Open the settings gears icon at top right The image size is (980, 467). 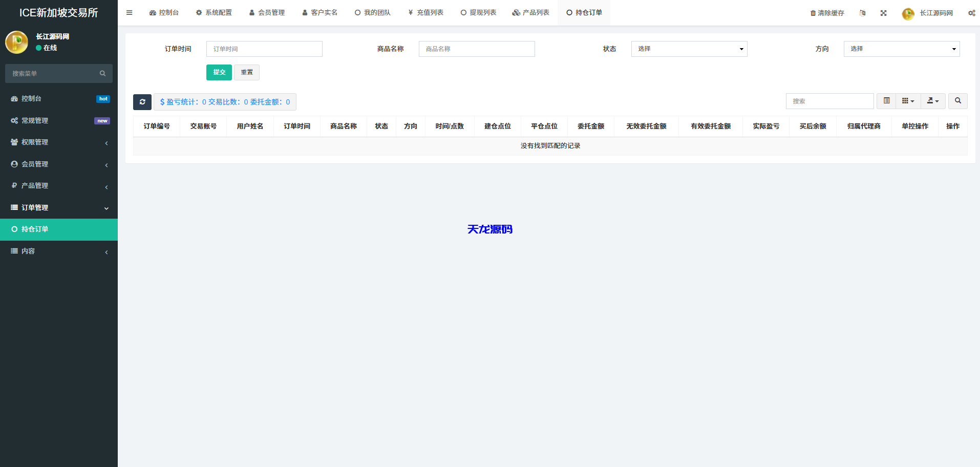(971, 13)
